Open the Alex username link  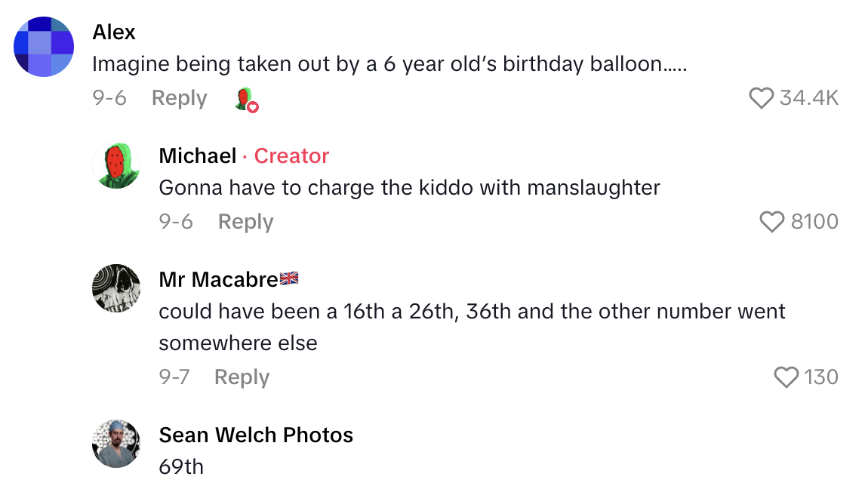click(114, 32)
